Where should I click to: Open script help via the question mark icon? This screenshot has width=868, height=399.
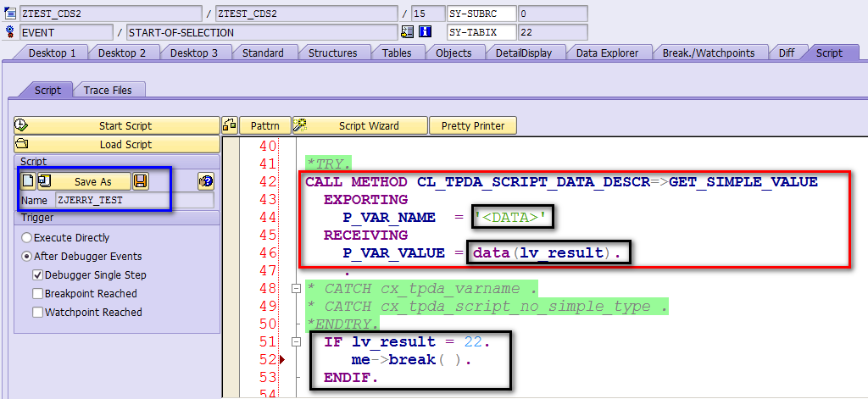206,181
